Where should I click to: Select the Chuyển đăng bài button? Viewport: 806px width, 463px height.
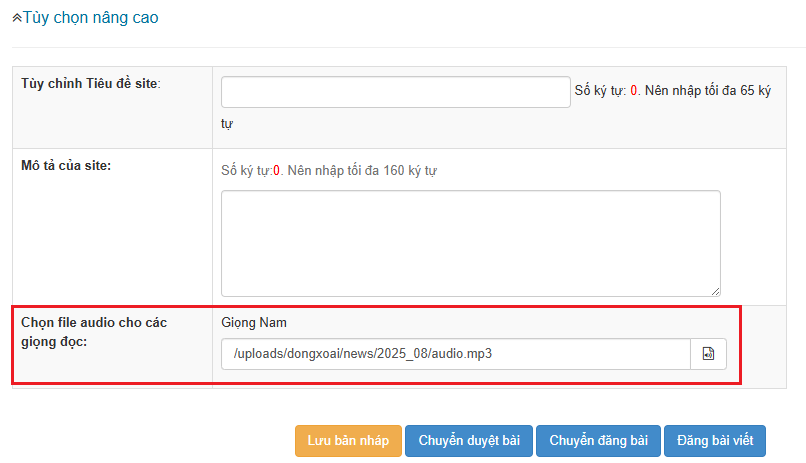[x=598, y=441]
